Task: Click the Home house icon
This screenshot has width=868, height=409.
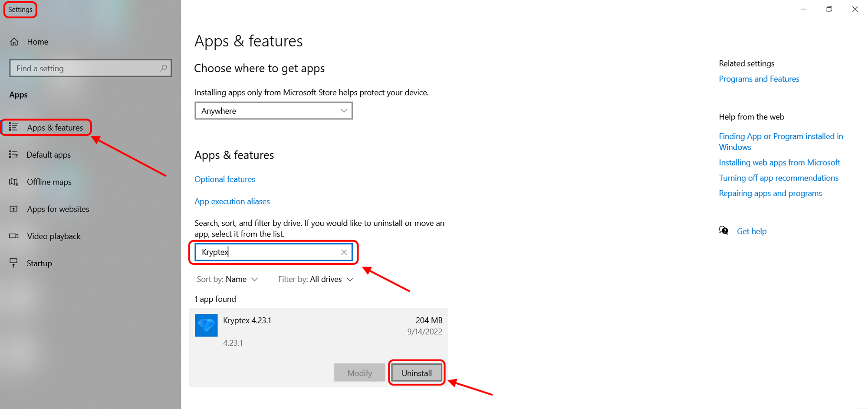Action: (14, 42)
